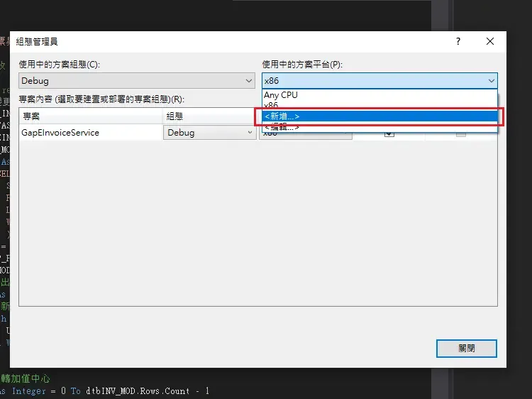Click the 組態管理員 title bar
The width and height of the screenshot is (532, 399).
[x=213, y=42]
